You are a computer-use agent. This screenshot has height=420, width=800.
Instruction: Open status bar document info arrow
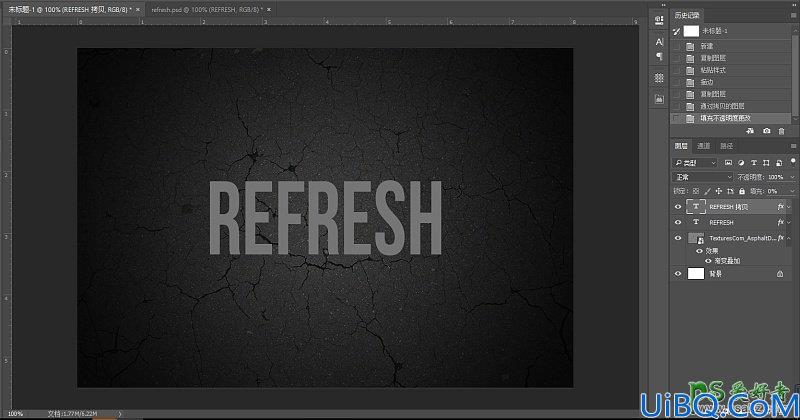[x=120, y=414]
